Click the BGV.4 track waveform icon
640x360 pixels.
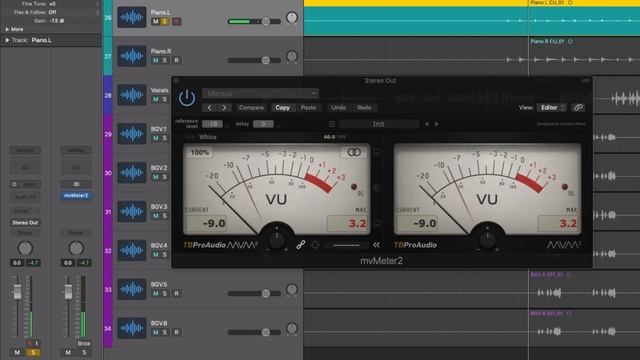pos(132,250)
